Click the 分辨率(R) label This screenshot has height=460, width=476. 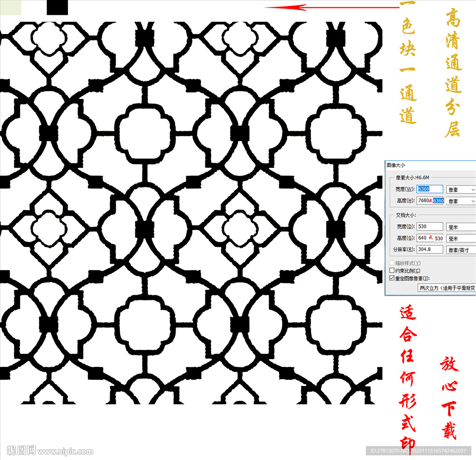[404, 249]
